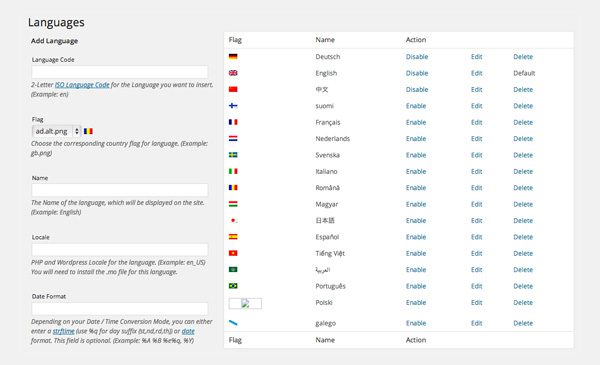Enable the Français language
The image size is (600, 365).
click(x=416, y=122)
